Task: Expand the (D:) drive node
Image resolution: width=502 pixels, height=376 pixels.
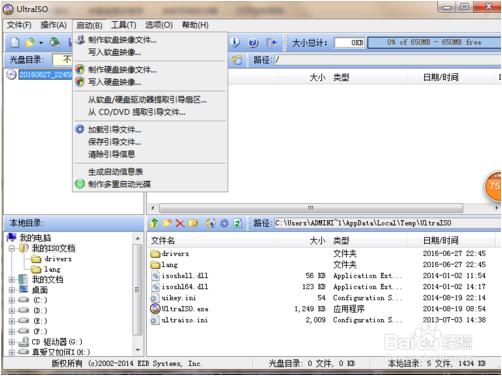Action: [12, 311]
